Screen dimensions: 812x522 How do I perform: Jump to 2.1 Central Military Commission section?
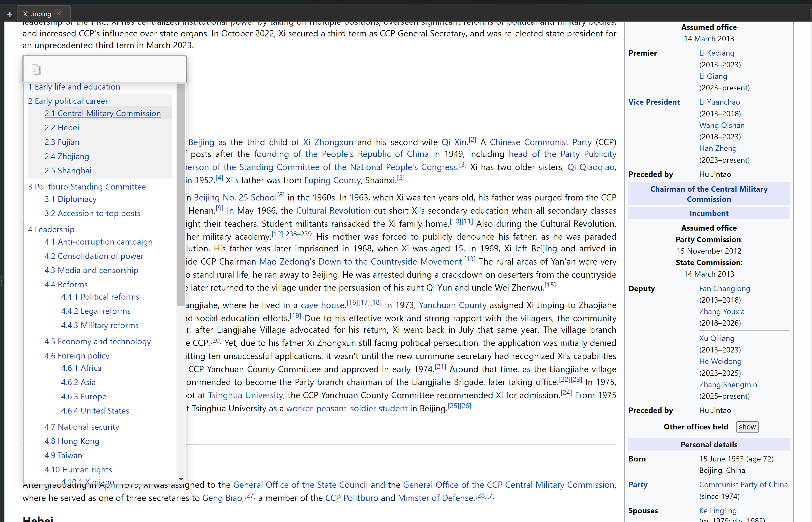click(x=102, y=113)
